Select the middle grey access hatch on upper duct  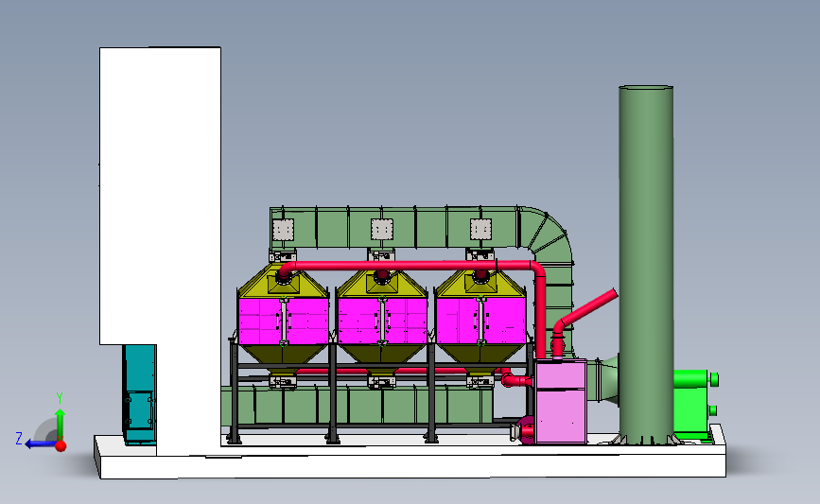382,229
